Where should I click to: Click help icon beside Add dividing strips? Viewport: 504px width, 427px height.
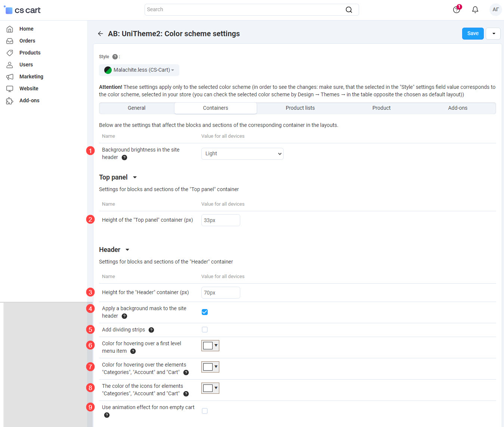point(151,330)
